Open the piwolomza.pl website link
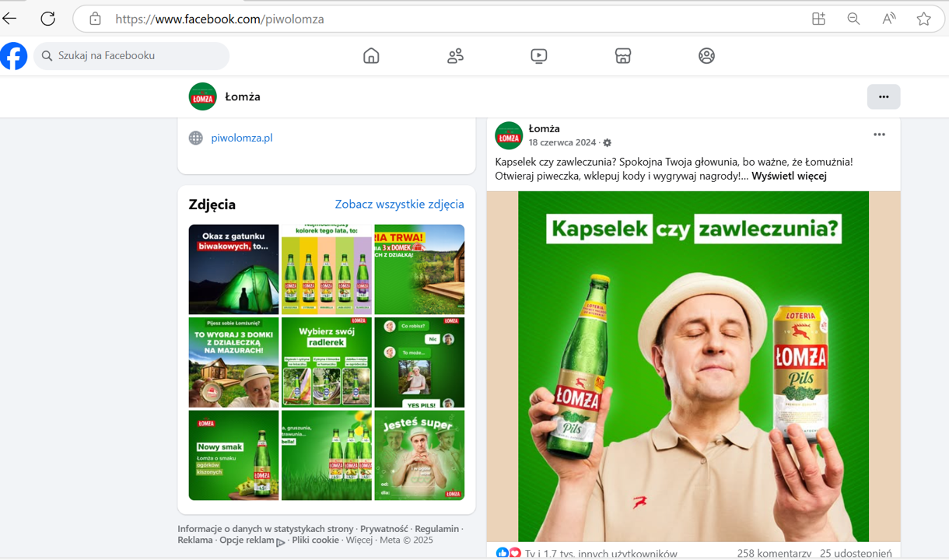 pos(242,138)
